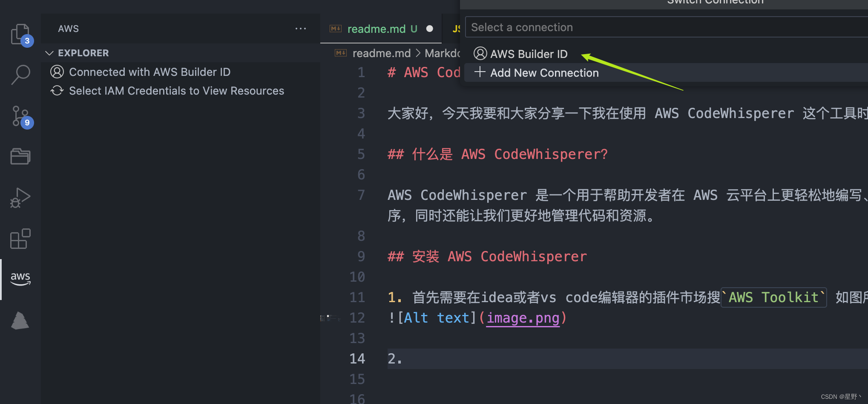Click the AWS Toolkit inline code
The height and width of the screenshot is (404, 868).
773,297
